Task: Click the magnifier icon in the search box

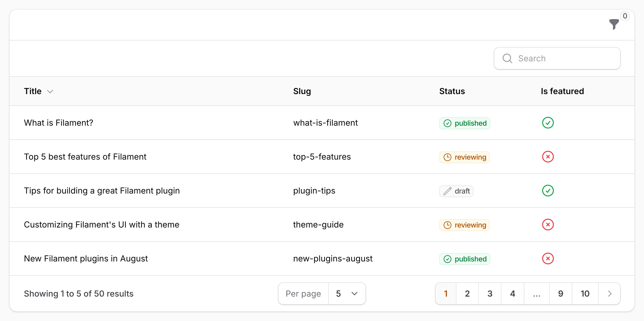Action: 507,58
